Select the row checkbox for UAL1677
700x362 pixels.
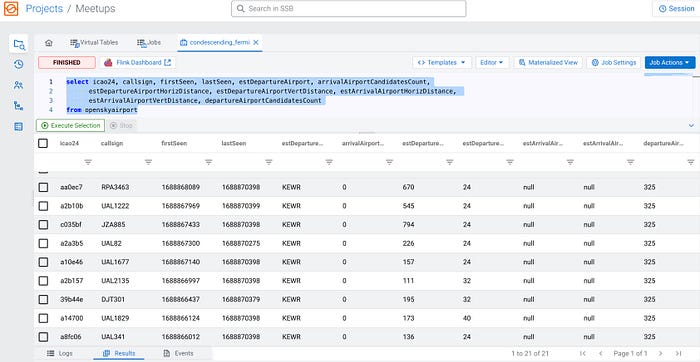[x=43, y=262]
